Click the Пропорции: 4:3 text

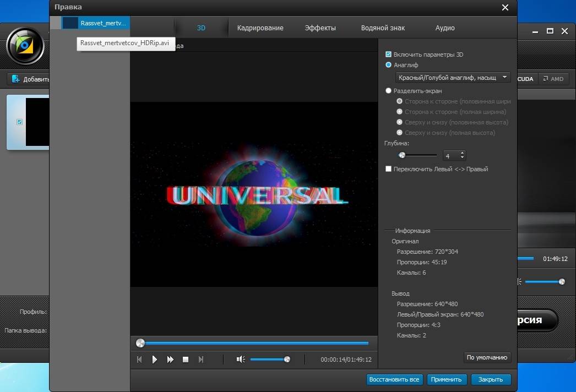click(x=419, y=325)
